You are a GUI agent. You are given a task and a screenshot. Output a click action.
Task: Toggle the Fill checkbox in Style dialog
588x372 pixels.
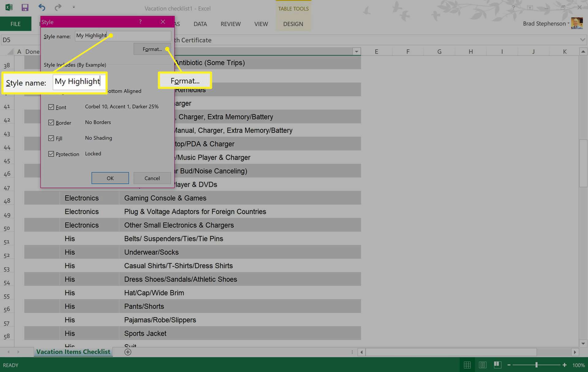(x=51, y=138)
